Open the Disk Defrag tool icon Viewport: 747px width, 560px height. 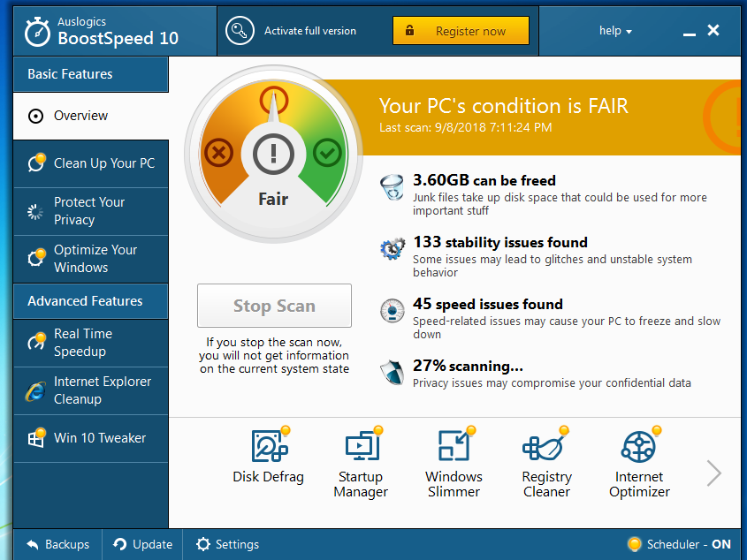[x=268, y=446]
